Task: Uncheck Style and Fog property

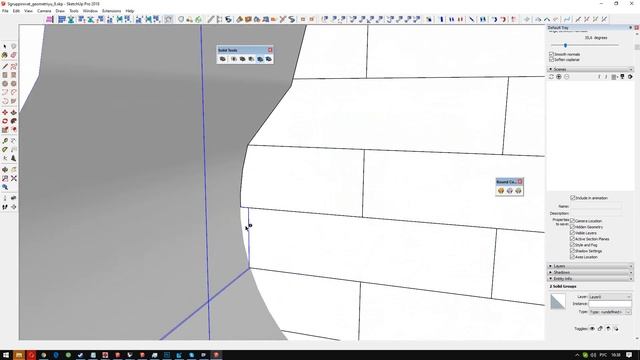Action: (x=572, y=245)
